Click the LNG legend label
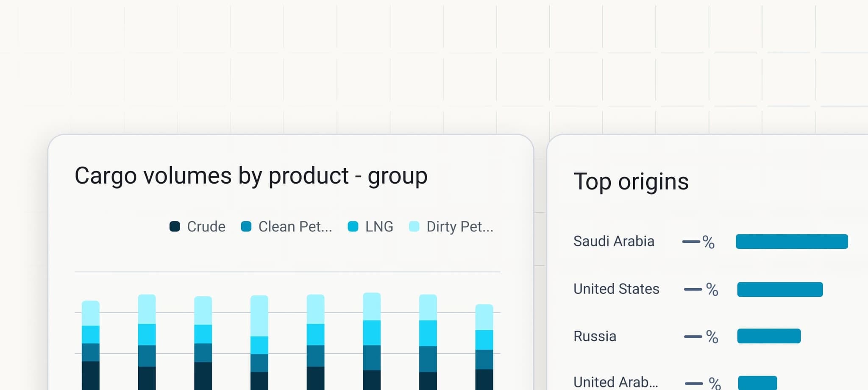 [379, 227]
